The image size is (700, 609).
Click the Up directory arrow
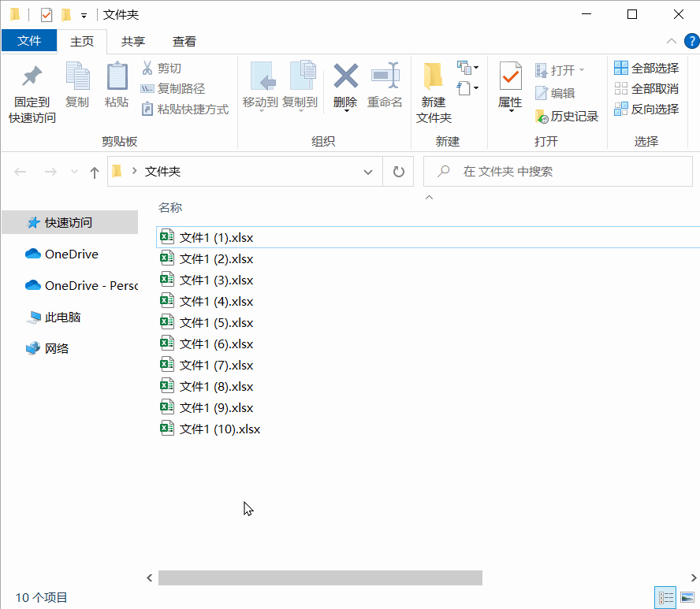pos(95,172)
